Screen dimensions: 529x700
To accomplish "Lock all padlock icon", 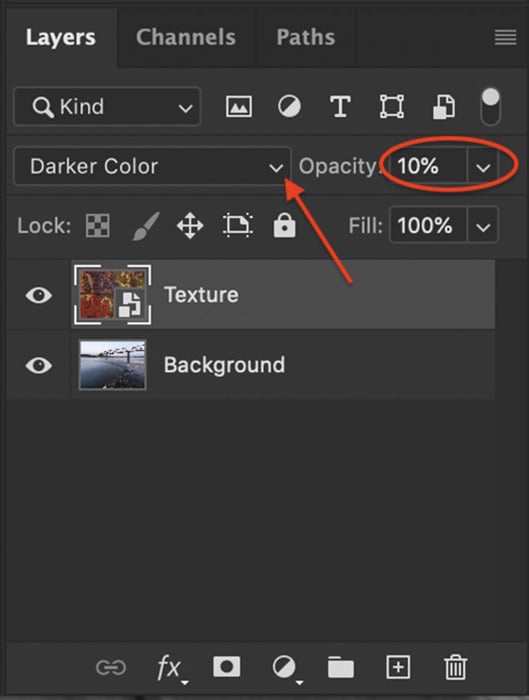I will 284,225.
